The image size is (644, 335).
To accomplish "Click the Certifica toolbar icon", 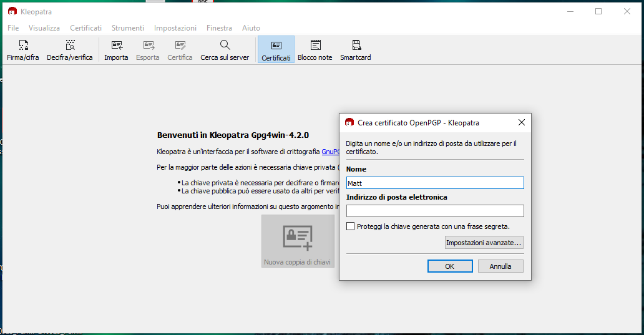I will tap(180, 50).
